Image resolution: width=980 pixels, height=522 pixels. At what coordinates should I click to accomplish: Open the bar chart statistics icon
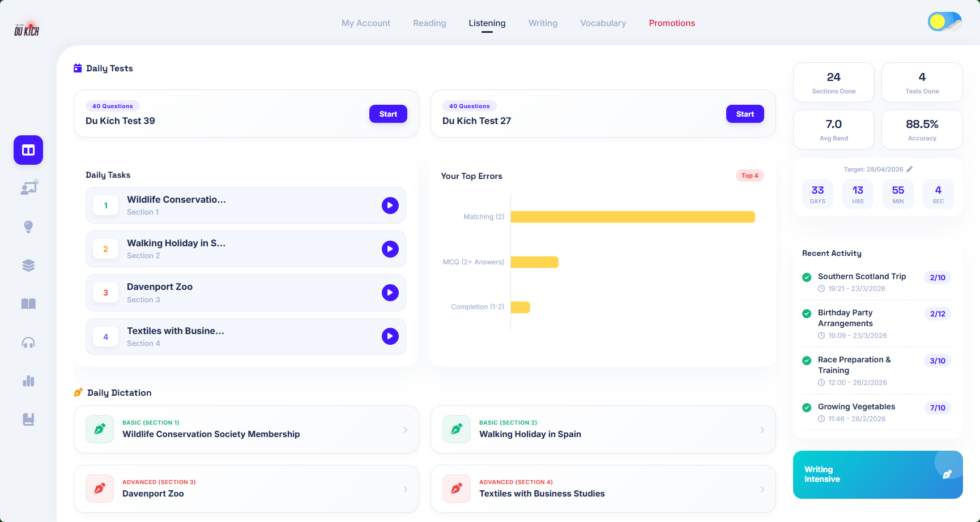pos(28,381)
